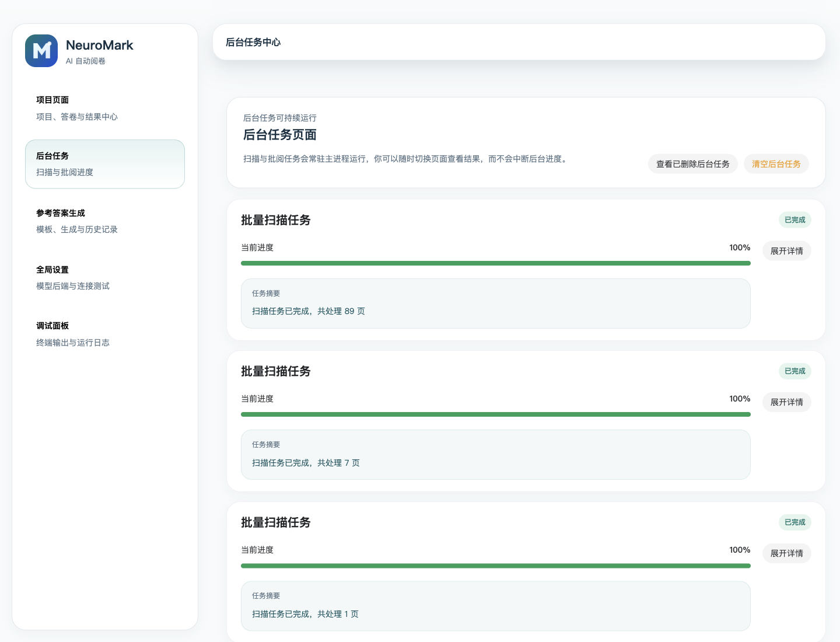Click summary text 扫描任务已完成，共处理 7 页
The image size is (840, 642).
306,463
